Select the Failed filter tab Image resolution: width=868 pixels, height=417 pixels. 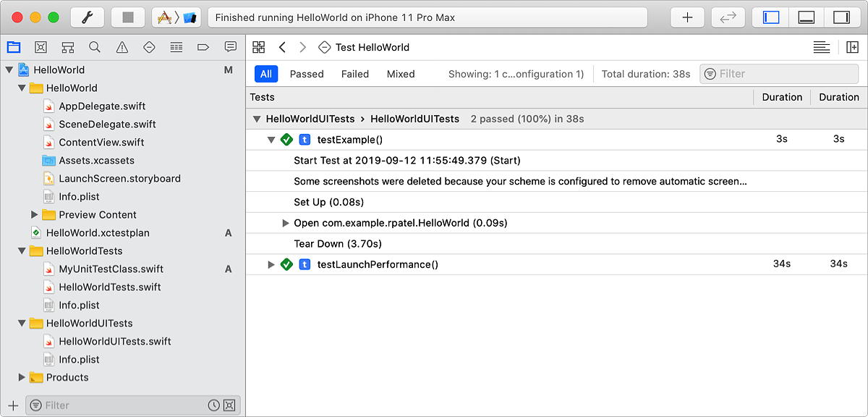click(355, 74)
